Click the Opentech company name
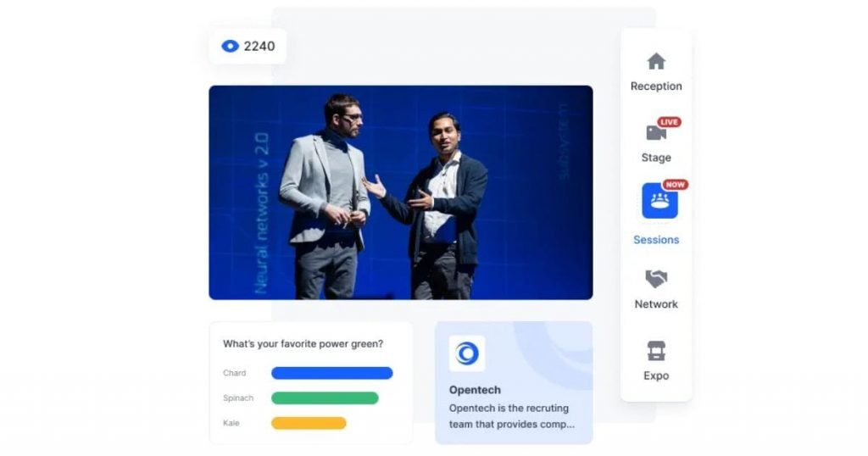 pos(475,390)
